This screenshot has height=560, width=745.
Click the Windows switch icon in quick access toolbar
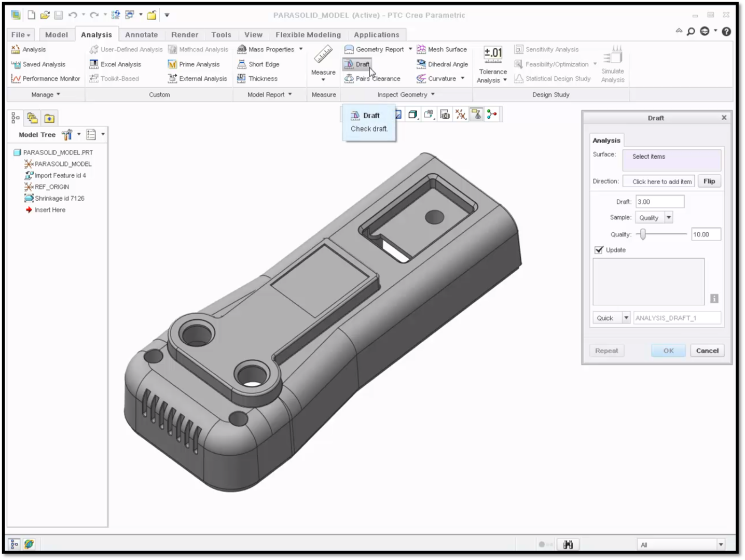(x=130, y=15)
